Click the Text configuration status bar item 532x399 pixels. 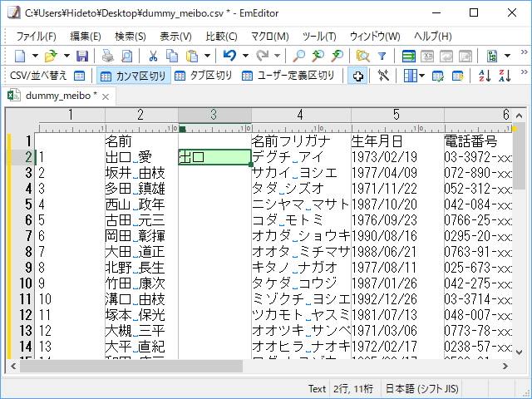[317, 388]
